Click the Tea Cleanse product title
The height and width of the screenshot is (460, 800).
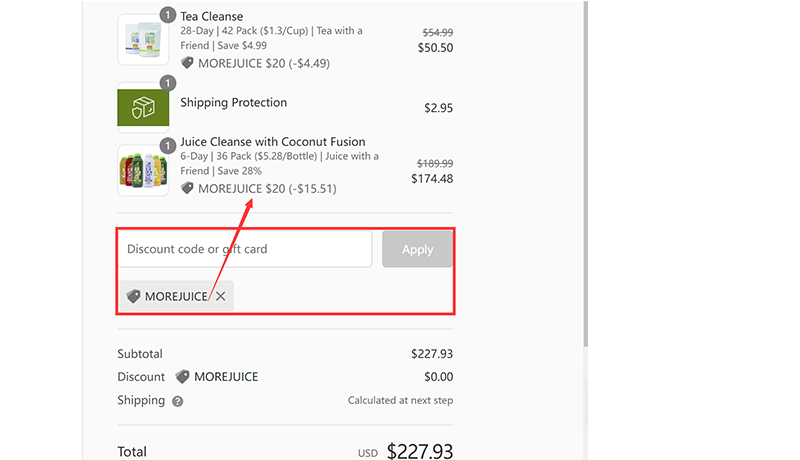[x=211, y=17]
